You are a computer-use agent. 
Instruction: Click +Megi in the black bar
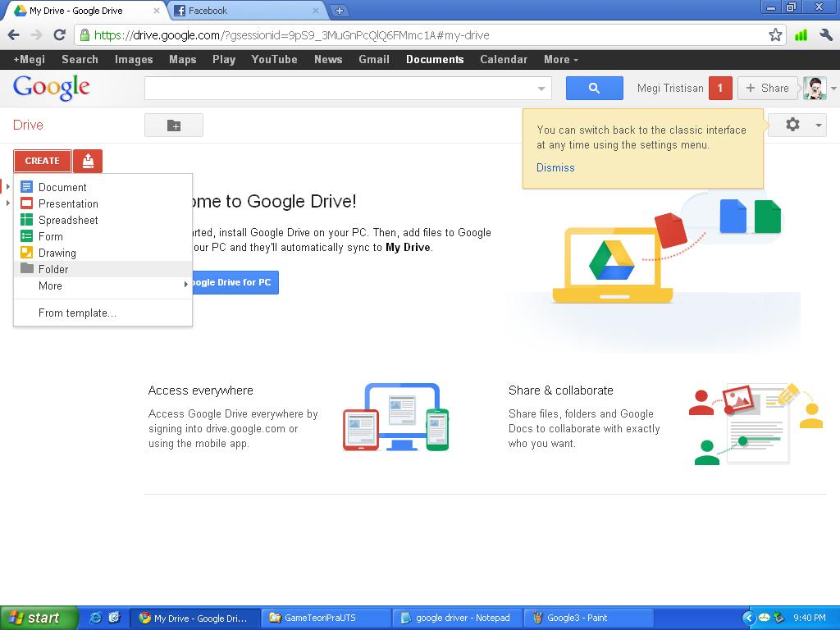pos(29,59)
